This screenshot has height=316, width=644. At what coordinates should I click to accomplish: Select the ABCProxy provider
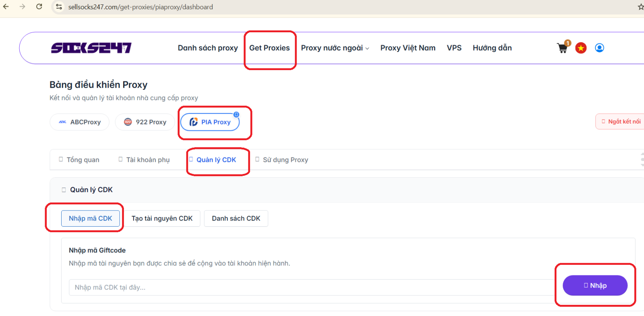pos(80,122)
